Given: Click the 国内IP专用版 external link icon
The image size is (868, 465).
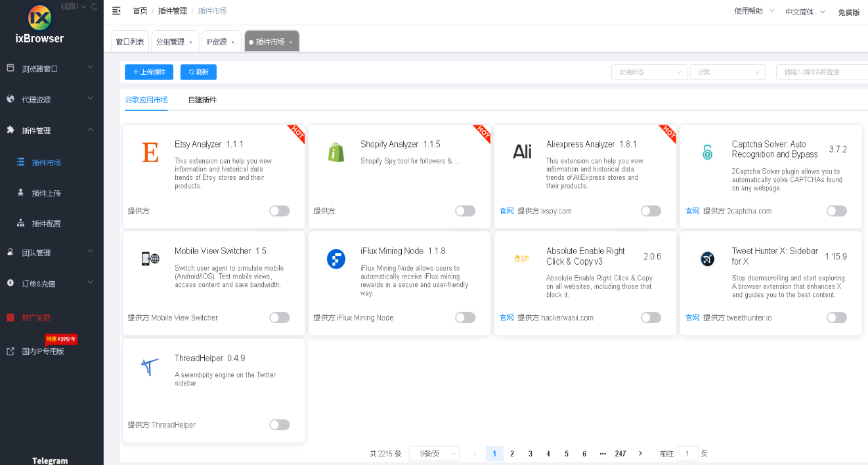Looking at the screenshot, I should point(11,351).
